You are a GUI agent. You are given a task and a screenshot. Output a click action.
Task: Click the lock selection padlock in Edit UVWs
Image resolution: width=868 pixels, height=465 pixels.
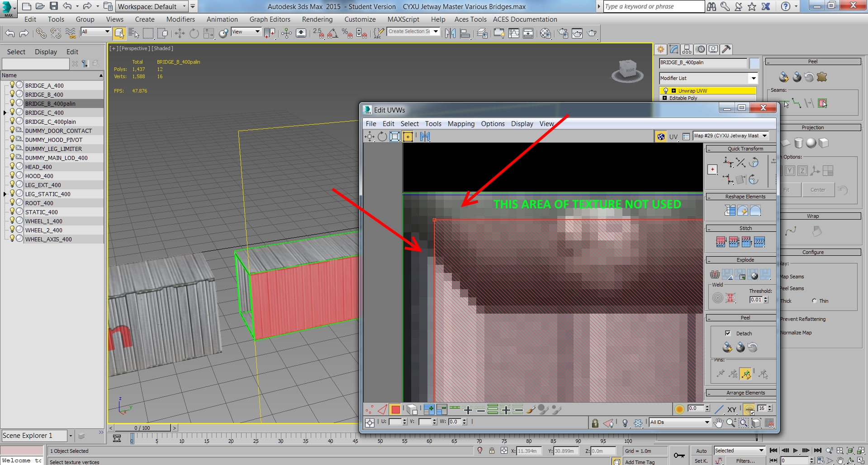point(594,423)
